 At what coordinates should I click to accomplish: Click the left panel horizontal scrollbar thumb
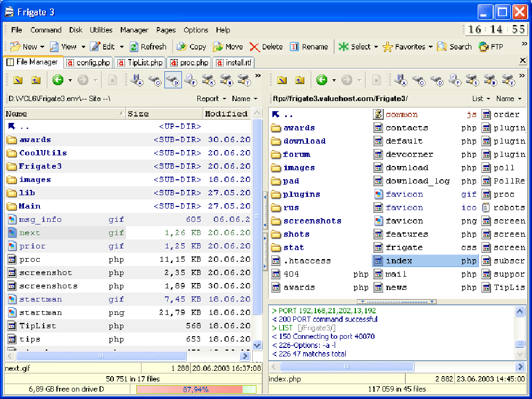tap(101, 356)
